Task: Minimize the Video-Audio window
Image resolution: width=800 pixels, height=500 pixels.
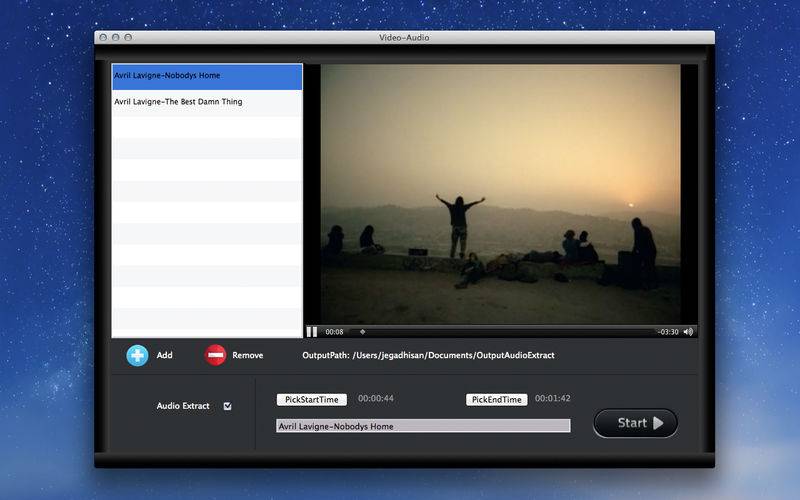Action: [x=115, y=37]
